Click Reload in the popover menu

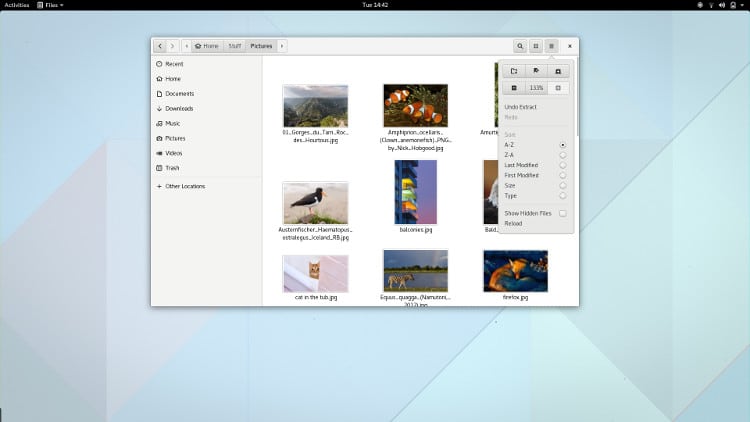tap(513, 223)
